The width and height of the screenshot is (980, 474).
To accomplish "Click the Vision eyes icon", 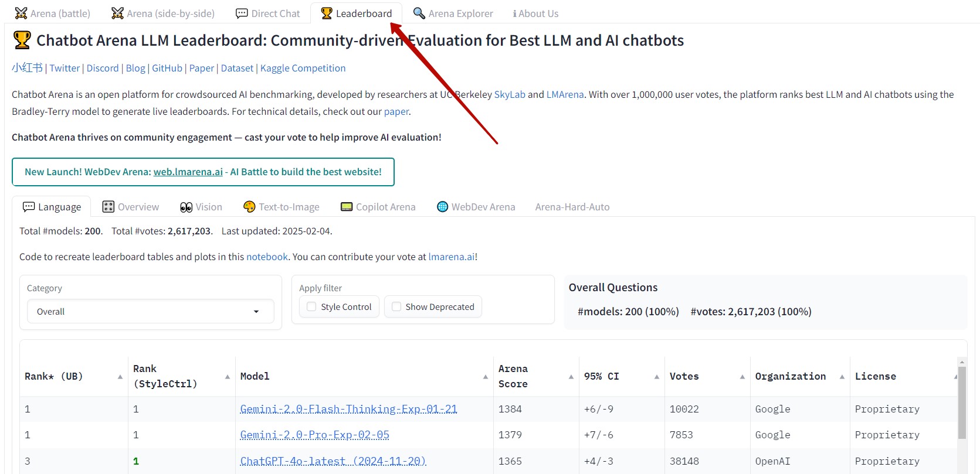I will coord(186,207).
